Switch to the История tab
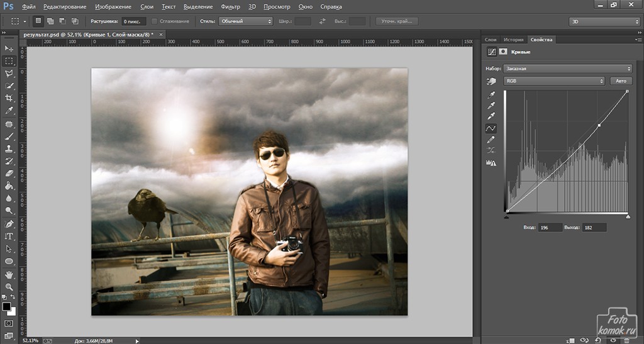 click(x=513, y=40)
